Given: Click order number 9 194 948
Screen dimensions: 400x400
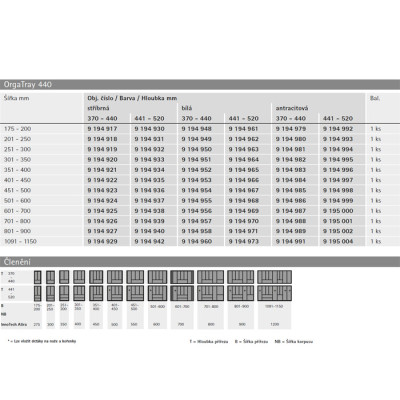Looking at the screenshot, I should coord(196,129).
